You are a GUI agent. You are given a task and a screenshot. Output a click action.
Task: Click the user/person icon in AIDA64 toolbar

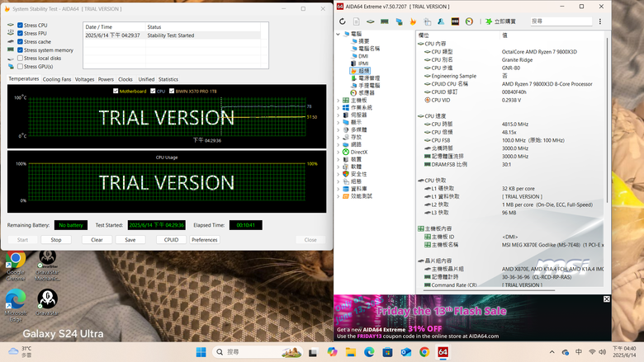(441, 21)
